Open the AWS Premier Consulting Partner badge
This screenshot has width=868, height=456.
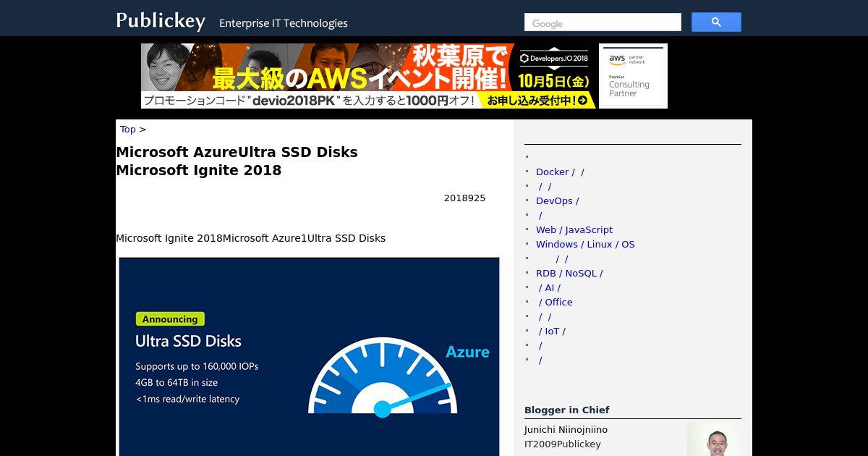(x=633, y=76)
